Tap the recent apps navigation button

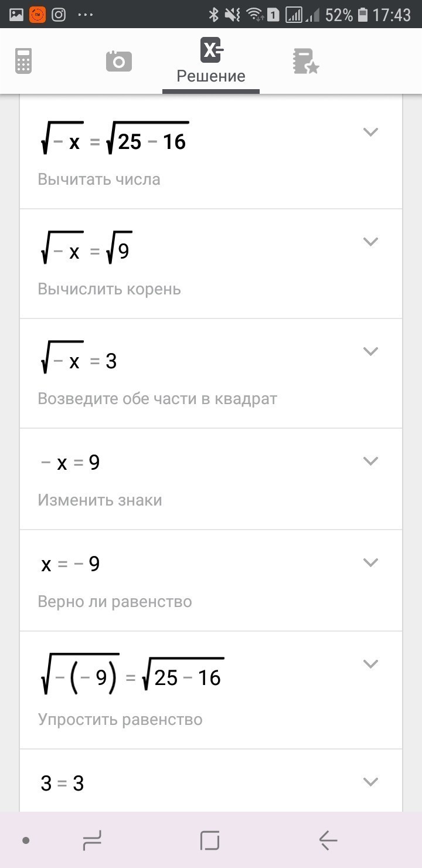[x=92, y=841]
